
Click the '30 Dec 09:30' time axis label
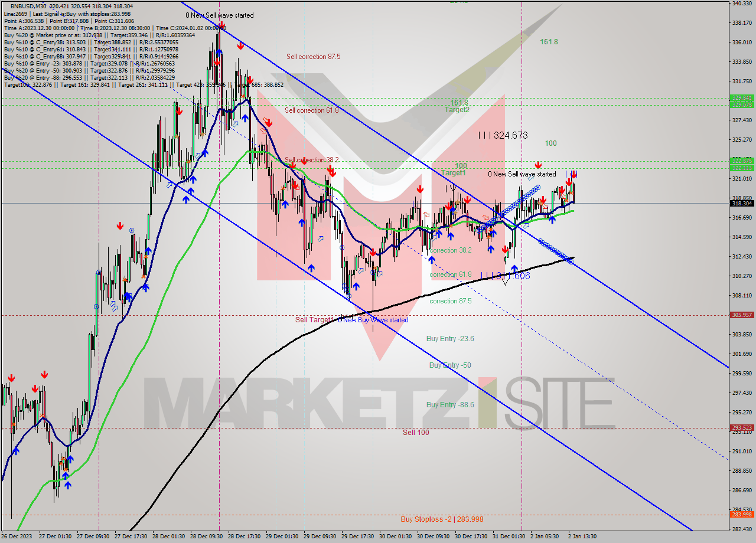coord(434,537)
